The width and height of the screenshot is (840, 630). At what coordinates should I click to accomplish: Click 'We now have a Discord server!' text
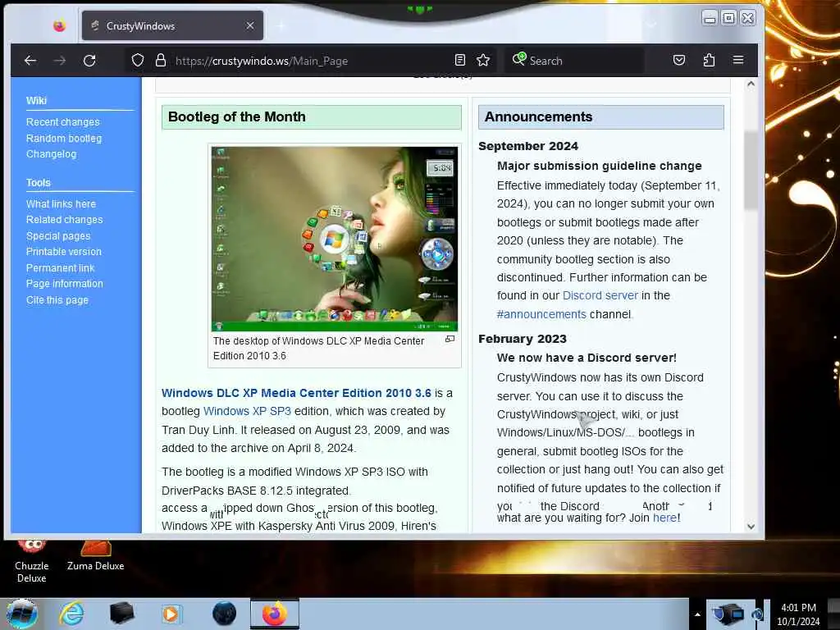587,358
